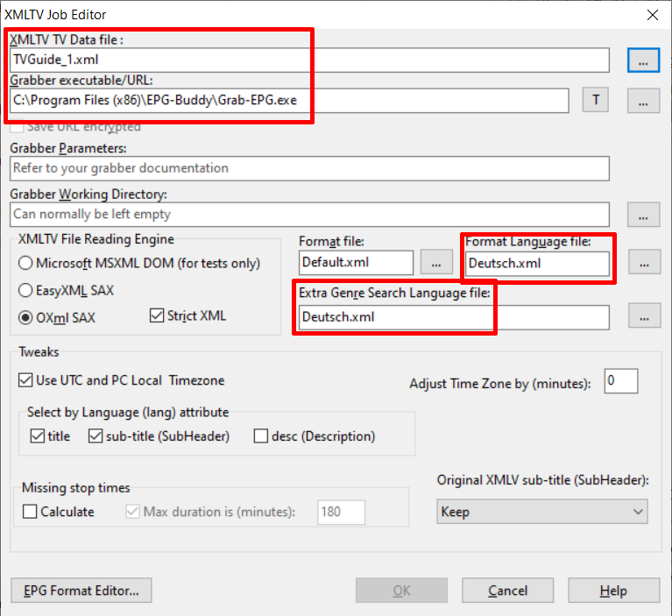Open browse dialog for Format file

click(x=435, y=262)
